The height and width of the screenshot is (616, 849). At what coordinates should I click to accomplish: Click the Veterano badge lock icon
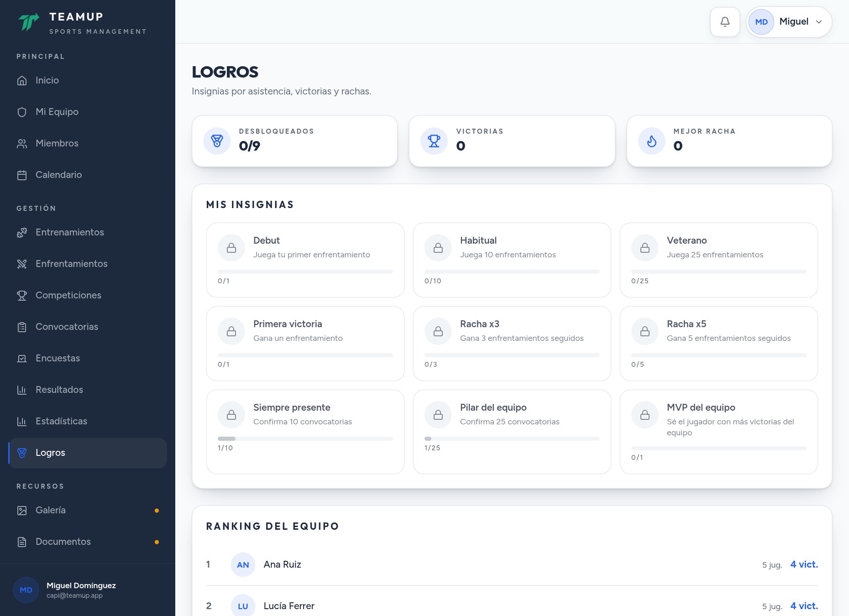[645, 248]
